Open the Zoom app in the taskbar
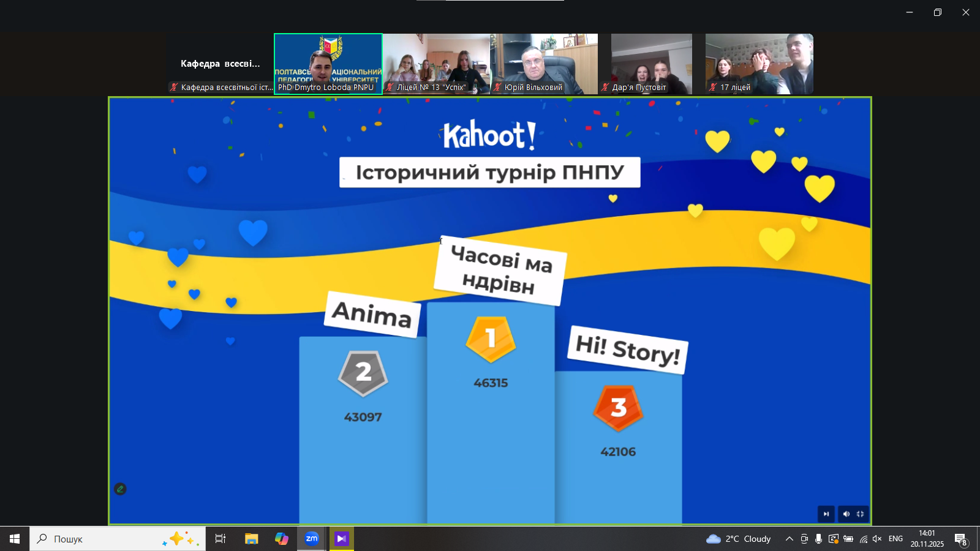 pyautogui.click(x=312, y=539)
